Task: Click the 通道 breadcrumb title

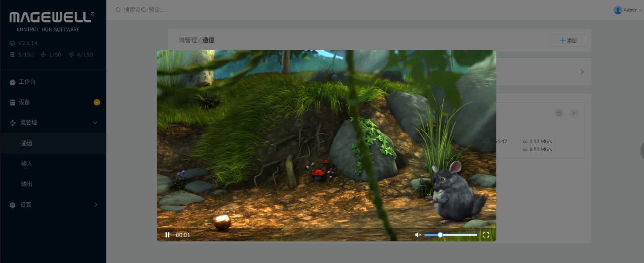Action: click(x=208, y=40)
